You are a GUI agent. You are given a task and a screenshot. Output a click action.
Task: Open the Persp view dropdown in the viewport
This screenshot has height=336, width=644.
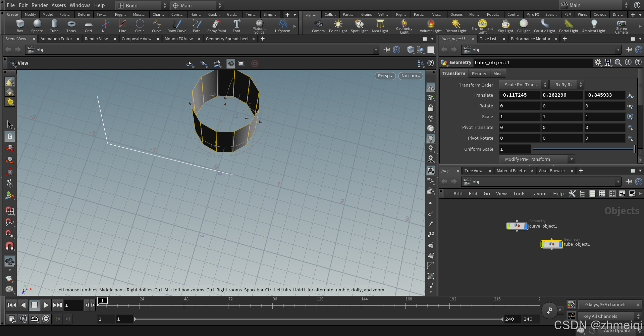[x=385, y=76]
